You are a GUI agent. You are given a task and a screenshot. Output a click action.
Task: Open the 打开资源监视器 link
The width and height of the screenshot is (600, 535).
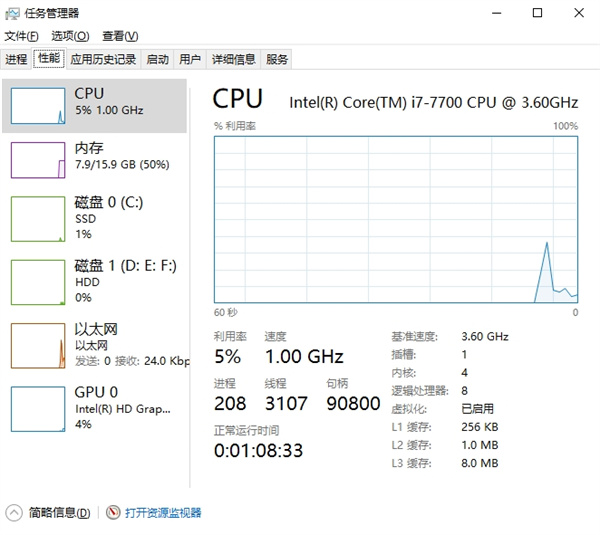coord(163,513)
